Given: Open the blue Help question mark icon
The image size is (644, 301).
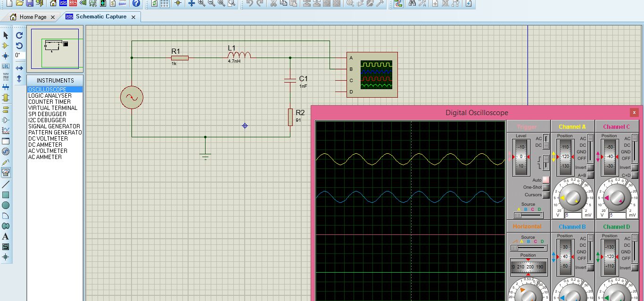Looking at the screenshot, I should tap(136, 3).
